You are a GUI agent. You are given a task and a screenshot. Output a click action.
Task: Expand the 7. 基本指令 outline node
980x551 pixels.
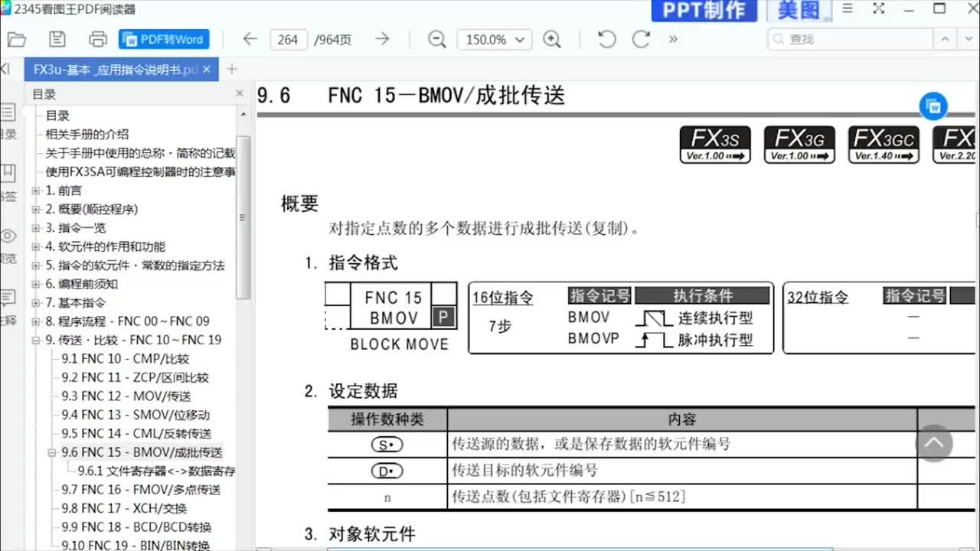[36, 302]
